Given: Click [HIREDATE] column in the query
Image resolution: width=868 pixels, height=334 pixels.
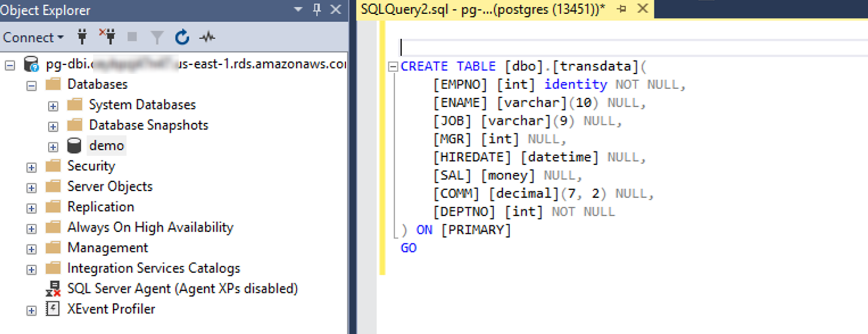Looking at the screenshot, I should tap(472, 157).
